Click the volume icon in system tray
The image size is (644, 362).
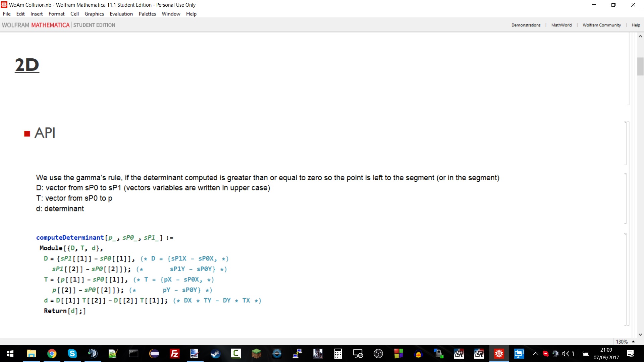[x=566, y=354]
